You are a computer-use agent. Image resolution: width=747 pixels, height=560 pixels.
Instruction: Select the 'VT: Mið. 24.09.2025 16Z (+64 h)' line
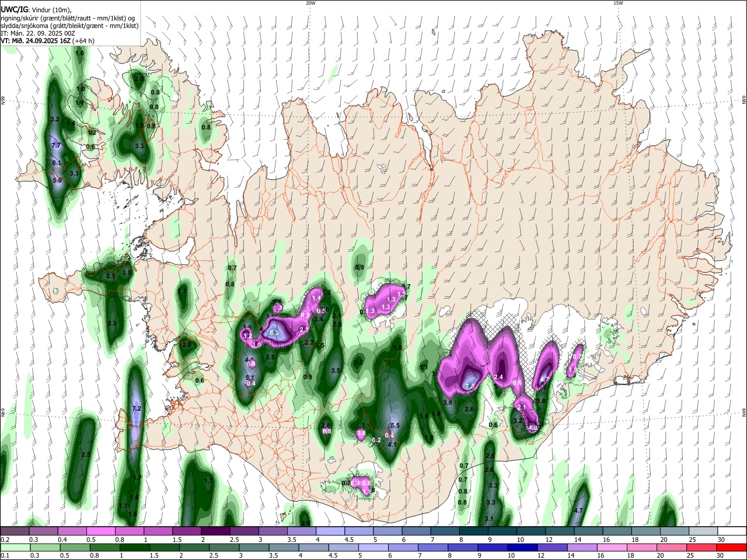pos(48,41)
